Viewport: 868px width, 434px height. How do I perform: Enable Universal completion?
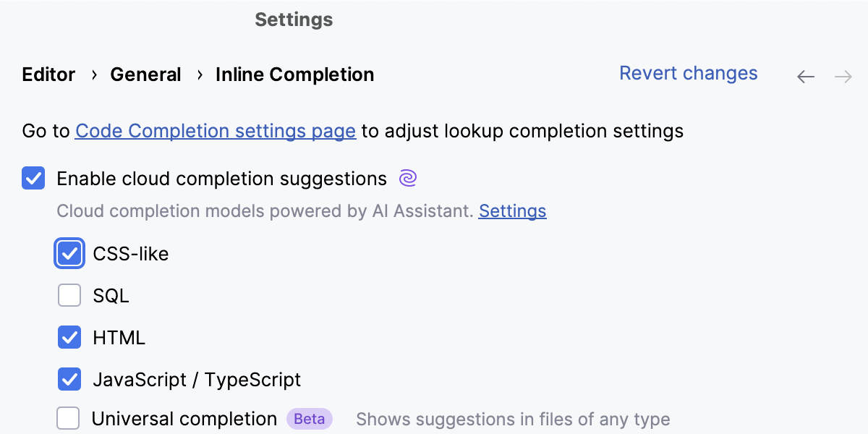point(68,418)
